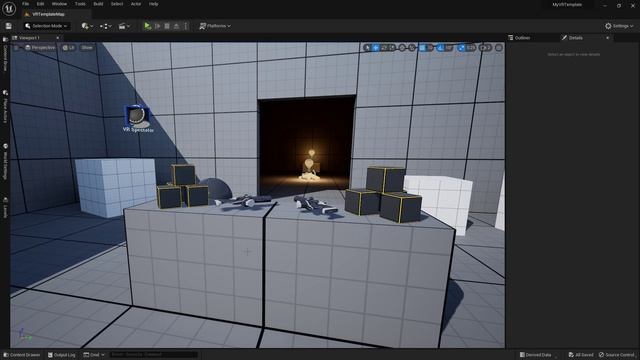
Task: Activate the rotate gizmo tool in viewport
Action: (x=384, y=48)
